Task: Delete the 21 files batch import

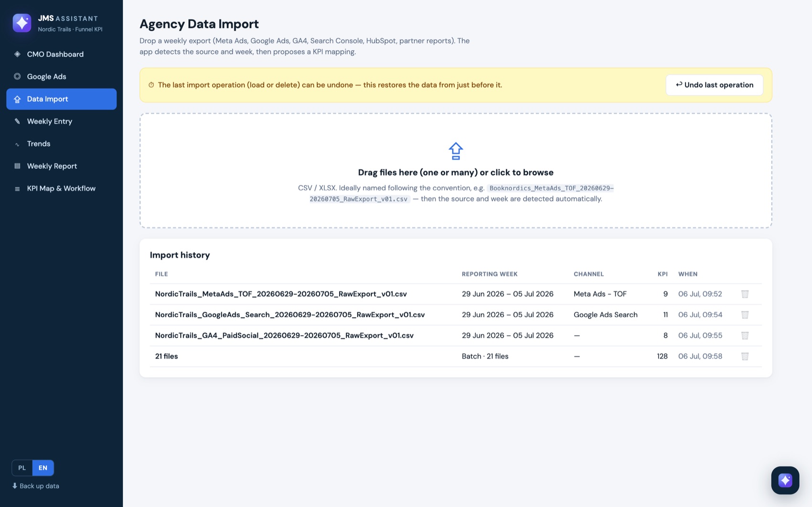Action: 745,356
